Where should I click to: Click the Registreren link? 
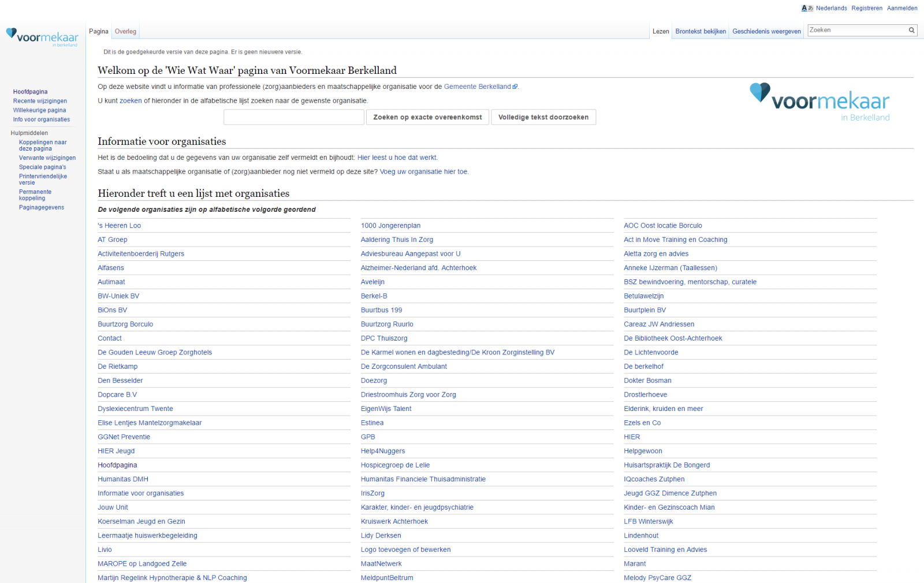pos(867,8)
